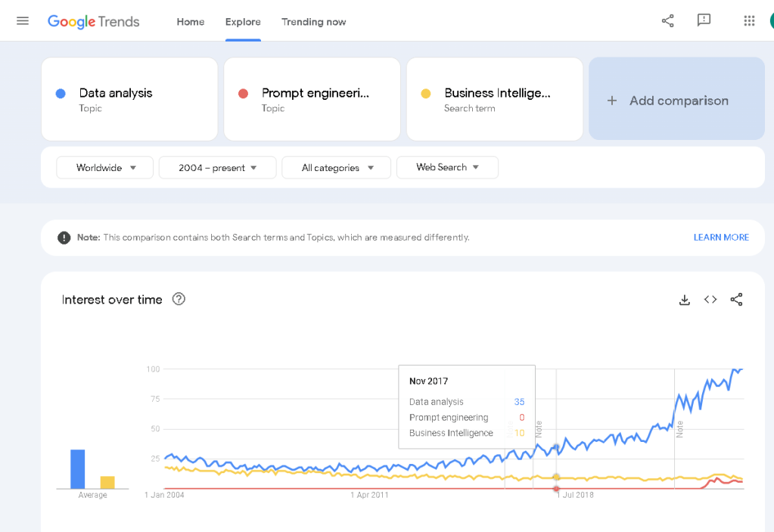The width and height of the screenshot is (774, 532).
Task: Click '1 Jan 2004' axis label
Action: (164, 495)
